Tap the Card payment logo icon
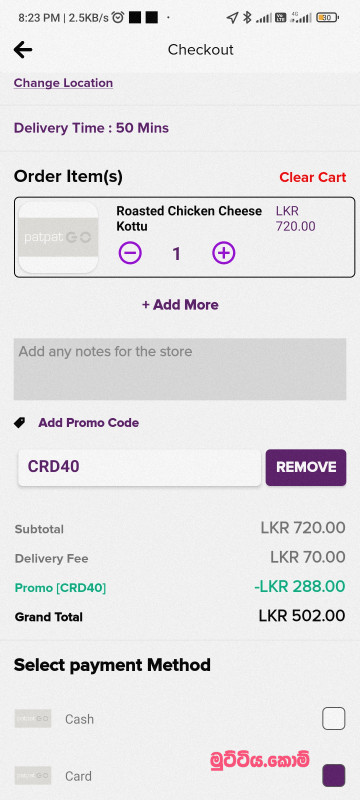The height and width of the screenshot is (800, 360). 33,776
